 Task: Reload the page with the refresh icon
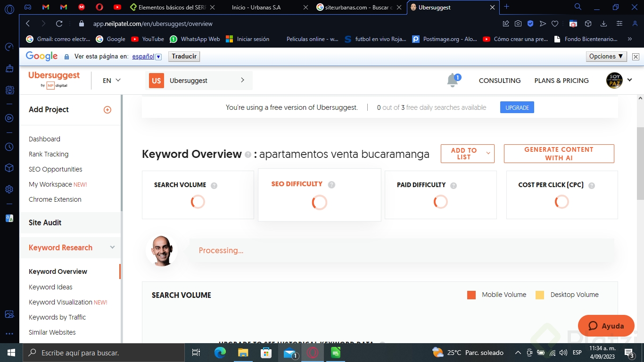pos(59,24)
